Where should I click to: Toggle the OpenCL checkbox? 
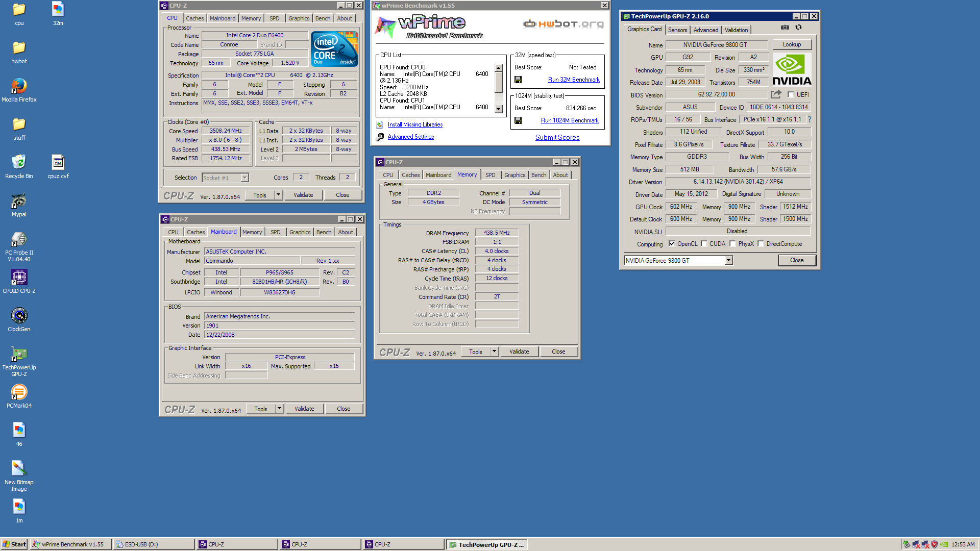pyautogui.click(x=672, y=244)
